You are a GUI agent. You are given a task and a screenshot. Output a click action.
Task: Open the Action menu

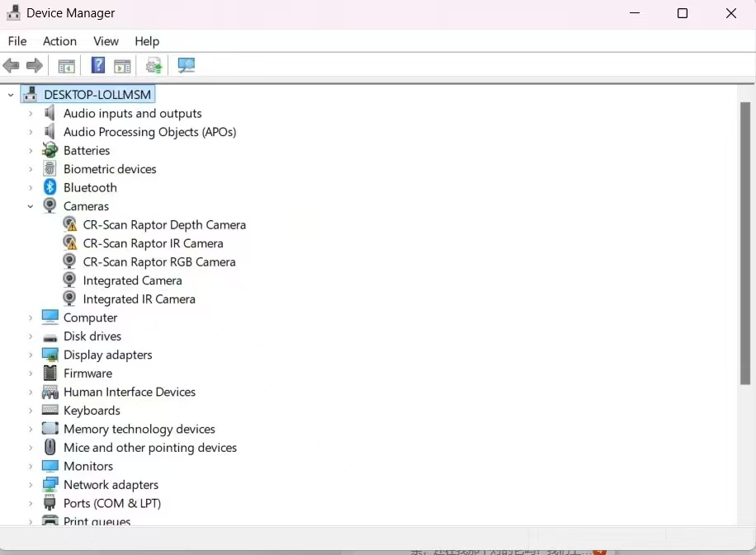point(59,41)
